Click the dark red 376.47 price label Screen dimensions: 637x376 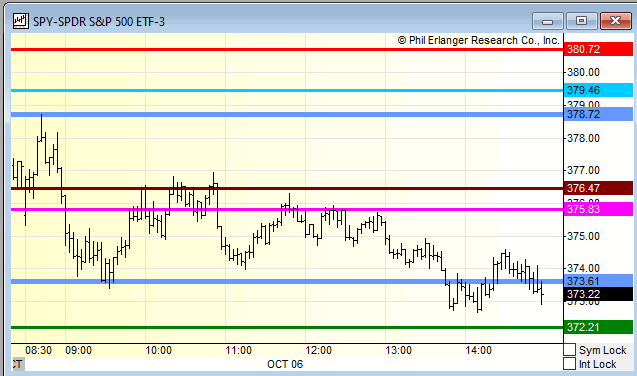(598, 188)
